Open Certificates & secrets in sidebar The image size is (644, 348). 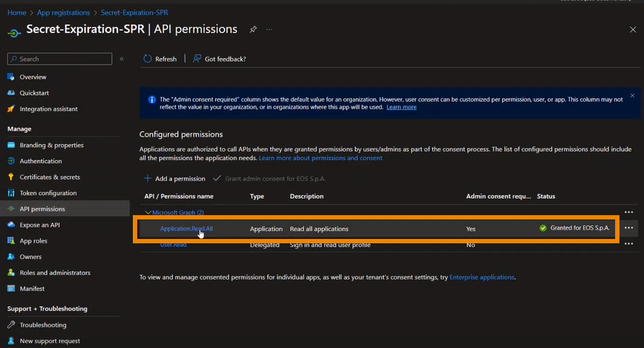tap(50, 177)
